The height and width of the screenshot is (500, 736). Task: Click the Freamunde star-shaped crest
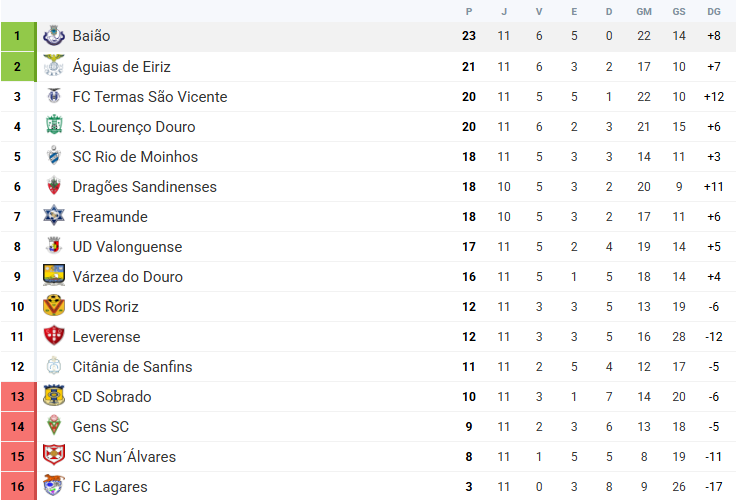click(x=54, y=216)
